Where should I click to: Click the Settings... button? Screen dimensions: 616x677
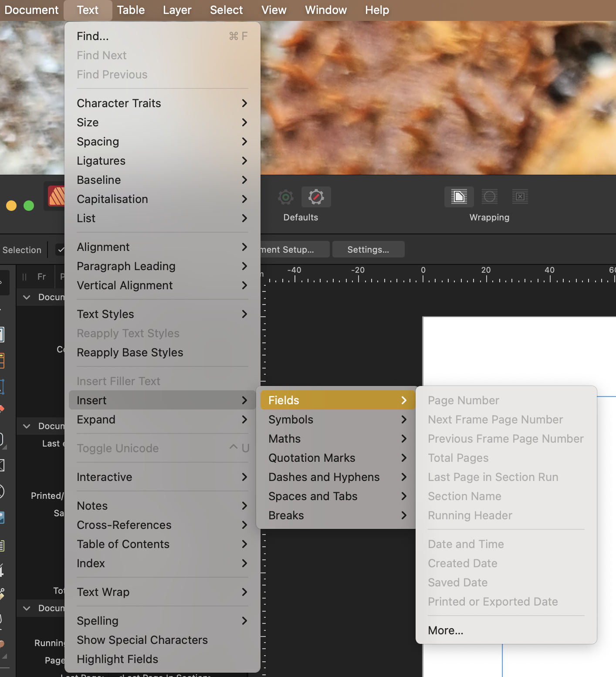368,250
